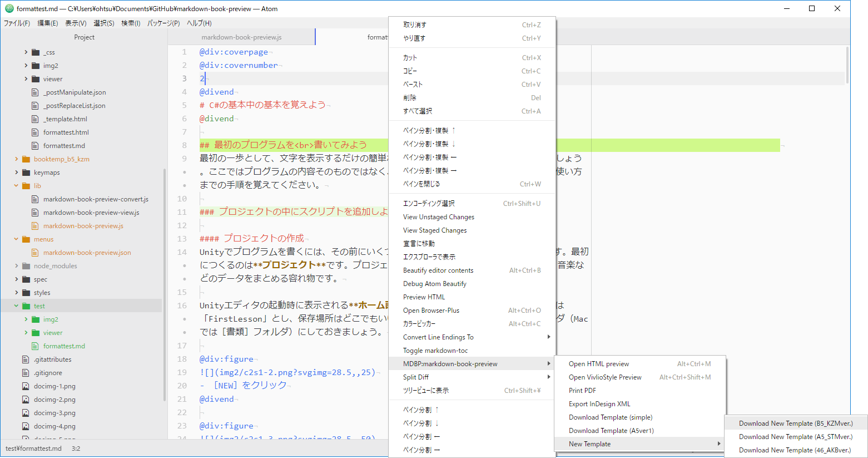Click the _postManipulate.json file icon
The height and width of the screenshot is (458, 868).
(34, 92)
